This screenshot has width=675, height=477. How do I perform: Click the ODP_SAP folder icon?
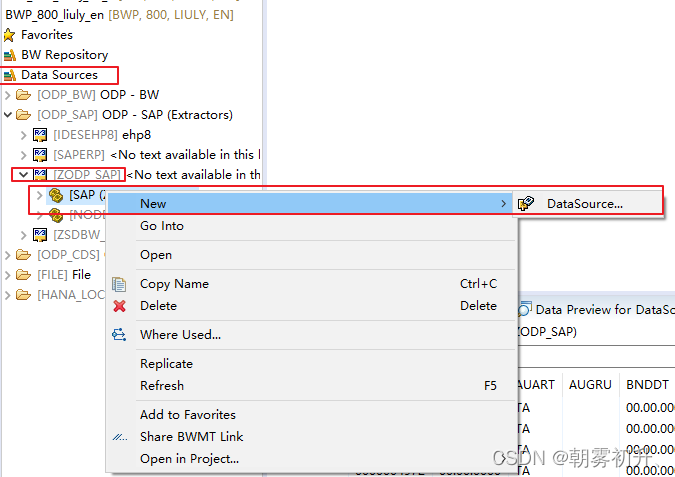pyautogui.click(x=23, y=115)
